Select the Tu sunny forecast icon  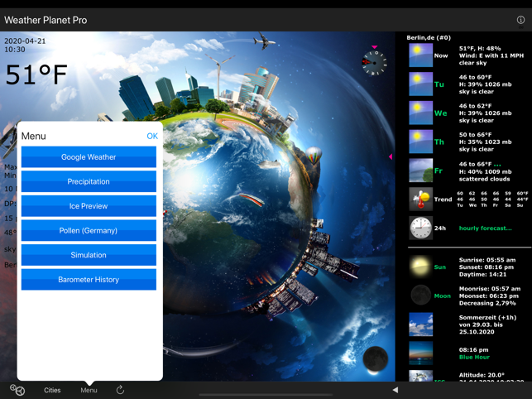tap(420, 84)
